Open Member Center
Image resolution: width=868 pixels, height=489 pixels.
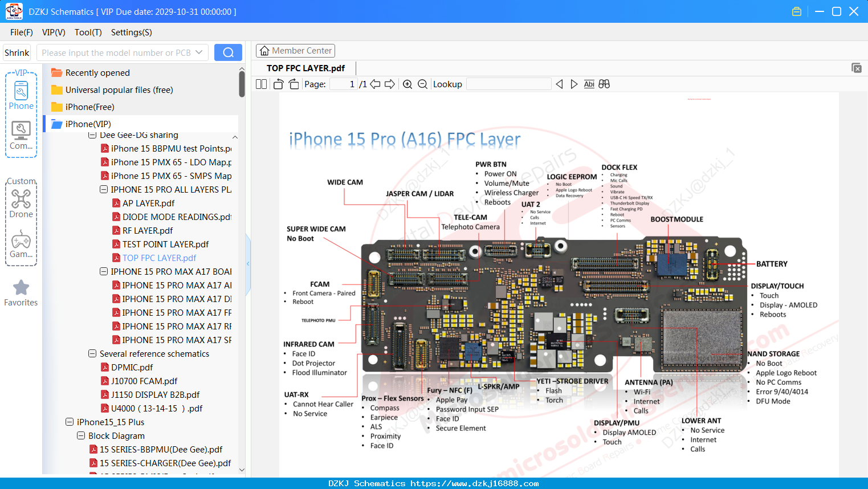click(x=295, y=51)
